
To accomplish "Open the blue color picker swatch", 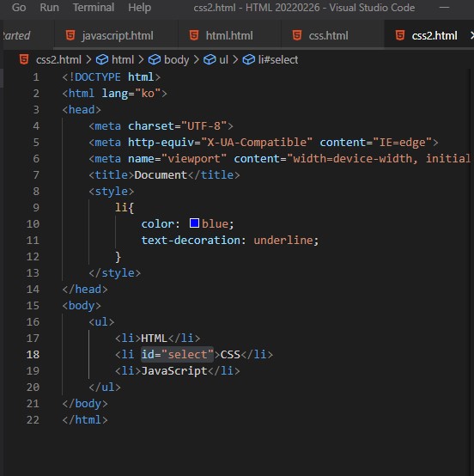I will [x=194, y=223].
